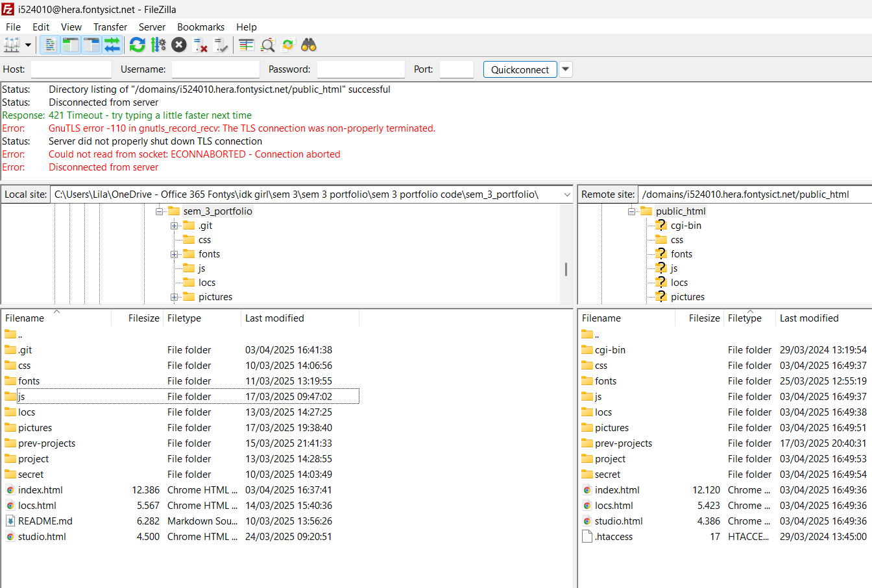Open the Quickconnect history dropdown
Image resolution: width=872 pixels, height=588 pixels.
click(566, 69)
